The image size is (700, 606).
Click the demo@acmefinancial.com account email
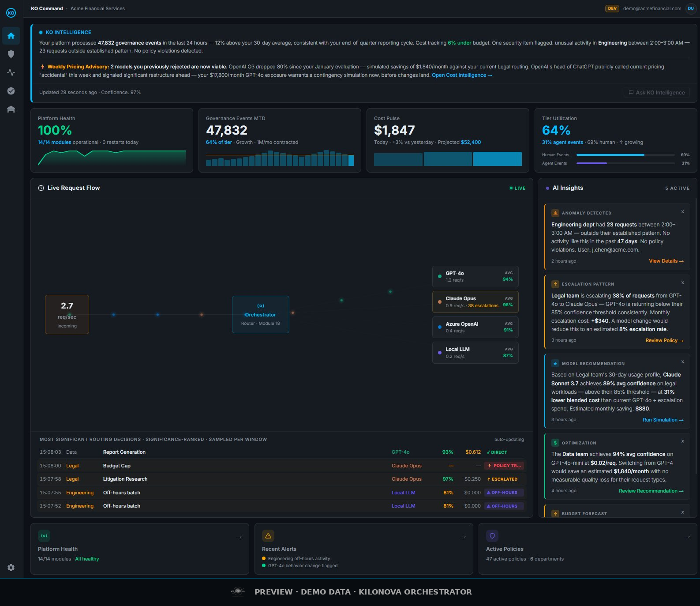[x=652, y=8]
